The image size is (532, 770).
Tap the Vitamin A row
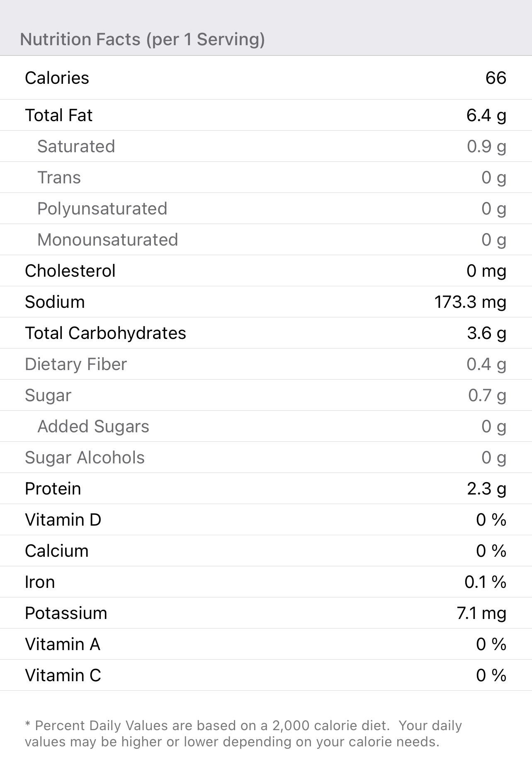[265, 644]
